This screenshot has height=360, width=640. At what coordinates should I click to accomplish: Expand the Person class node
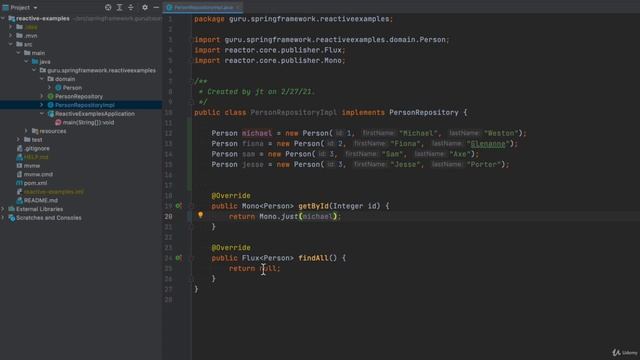pos(49,87)
